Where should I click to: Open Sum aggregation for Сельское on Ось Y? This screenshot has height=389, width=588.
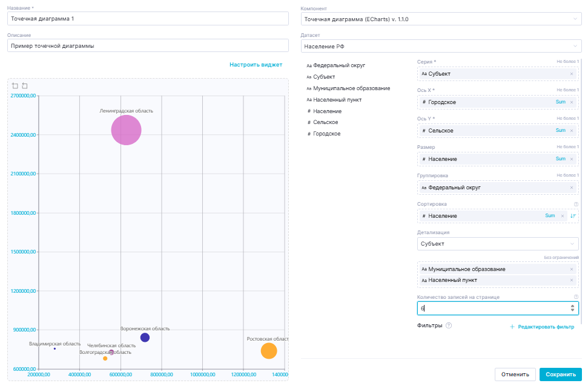pyautogui.click(x=560, y=131)
